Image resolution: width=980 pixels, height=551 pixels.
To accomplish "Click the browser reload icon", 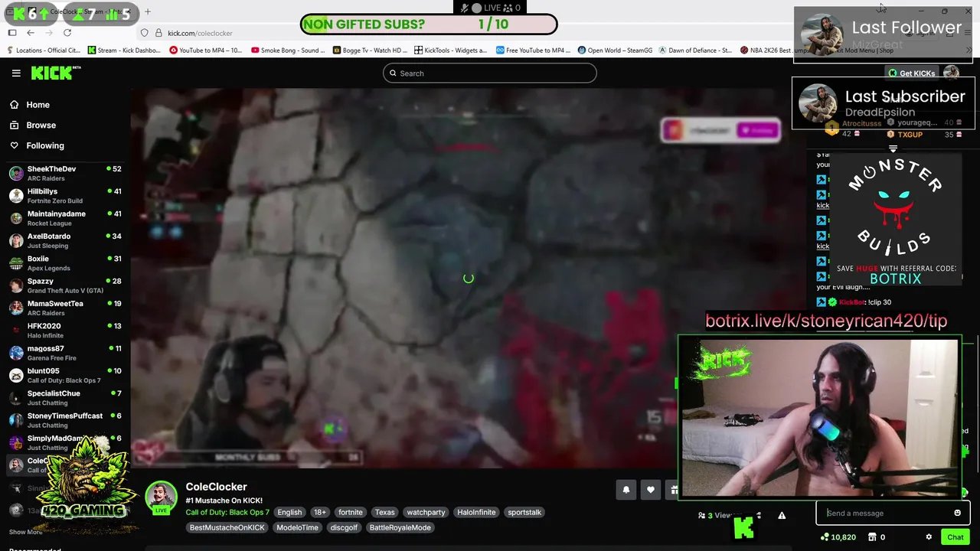I will [x=67, y=33].
